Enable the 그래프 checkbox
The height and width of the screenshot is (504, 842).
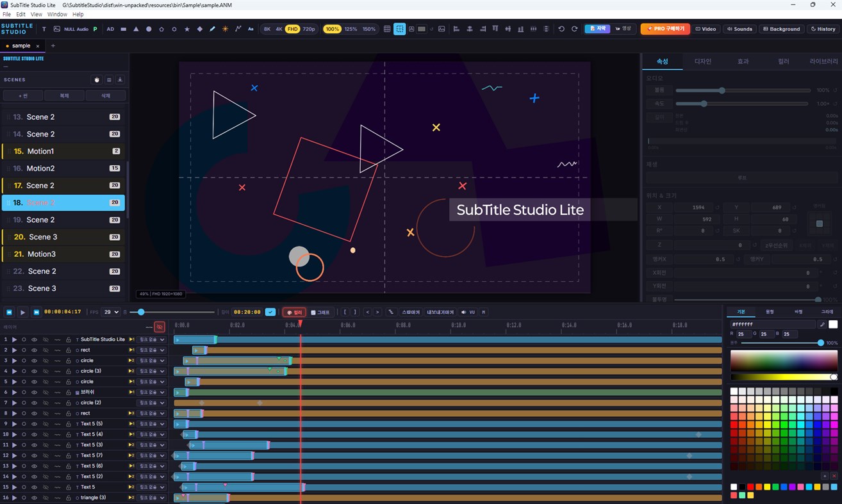coord(320,313)
